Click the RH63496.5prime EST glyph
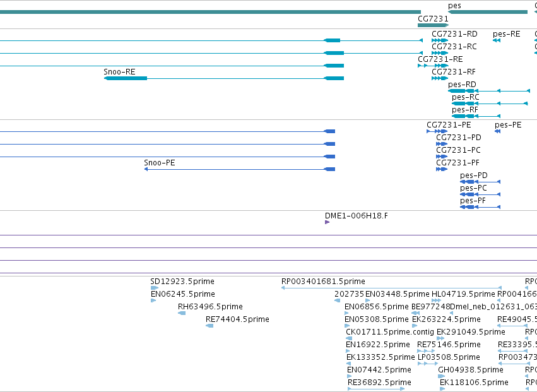Screen dimensions: 537x392 (182, 313)
